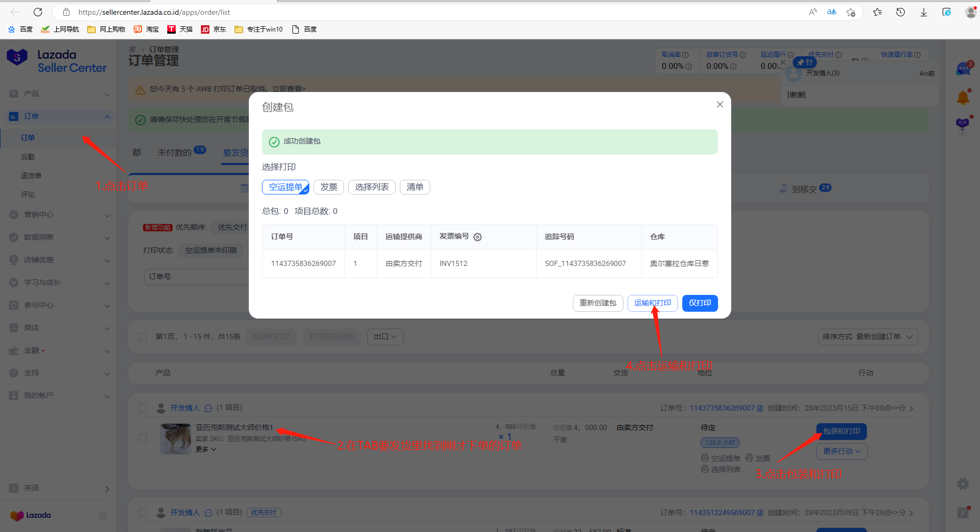The image size is (980, 532).
Task: Click the wolf product thumbnail
Action: [x=176, y=438]
